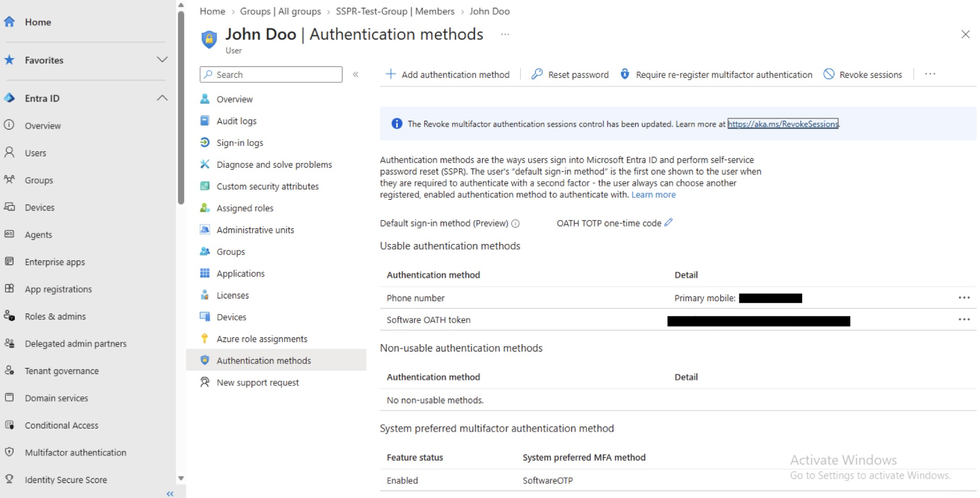Open Roles & admins in the sidebar
The height and width of the screenshot is (498, 980).
point(55,317)
